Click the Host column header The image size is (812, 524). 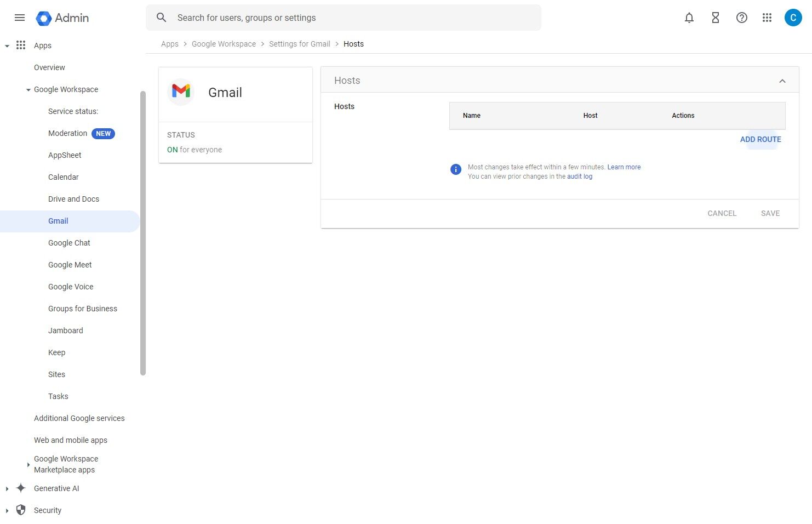coord(590,116)
